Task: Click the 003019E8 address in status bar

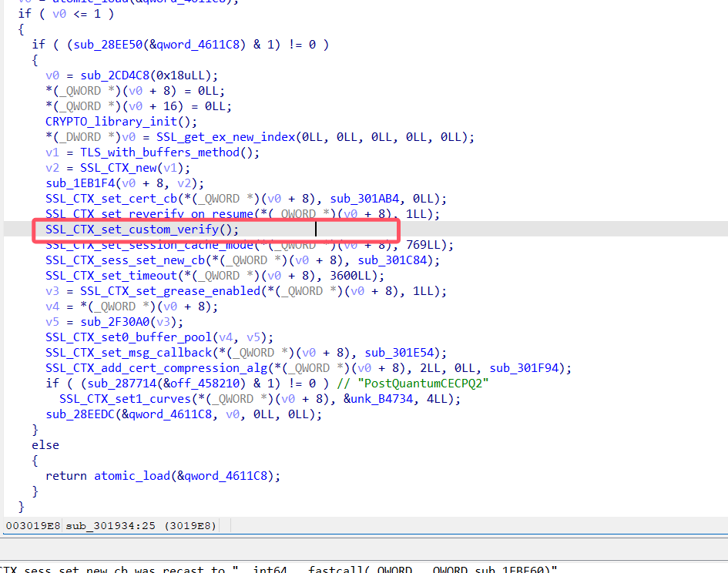Action: click(x=31, y=526)
